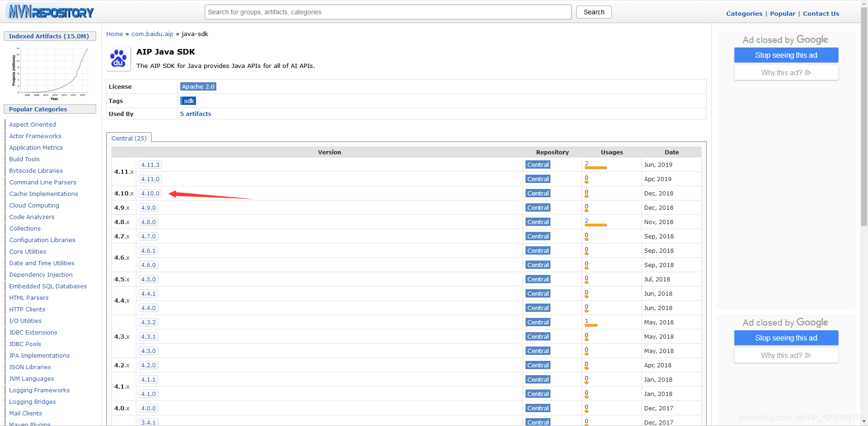
Task: Open the com.baidu.aip breadcrumb link
Action: coord(152,34)
